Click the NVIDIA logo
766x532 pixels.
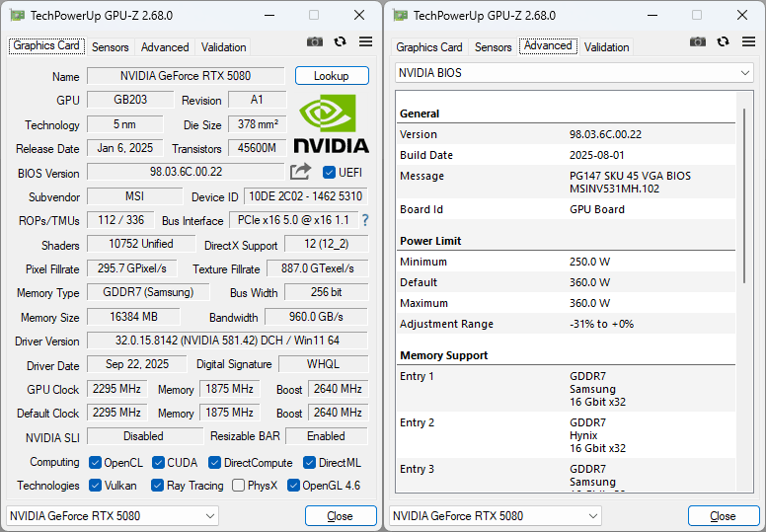tap(331, 123)
